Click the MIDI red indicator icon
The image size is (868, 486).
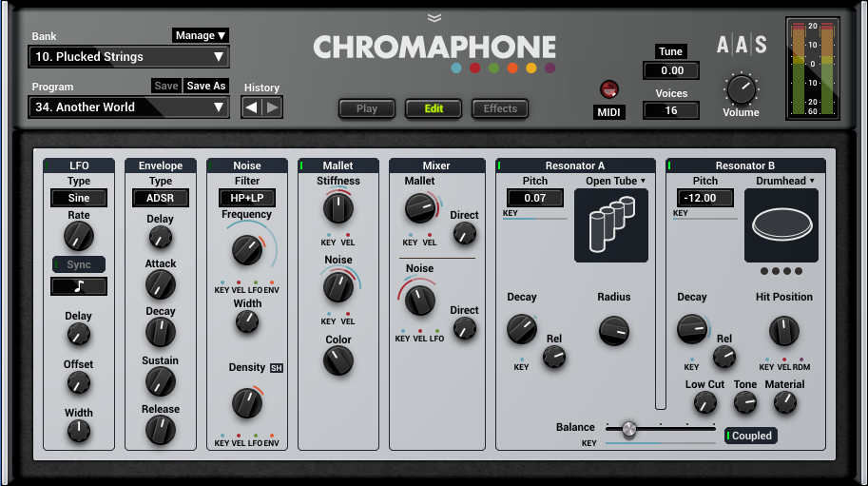pos(608,88)
